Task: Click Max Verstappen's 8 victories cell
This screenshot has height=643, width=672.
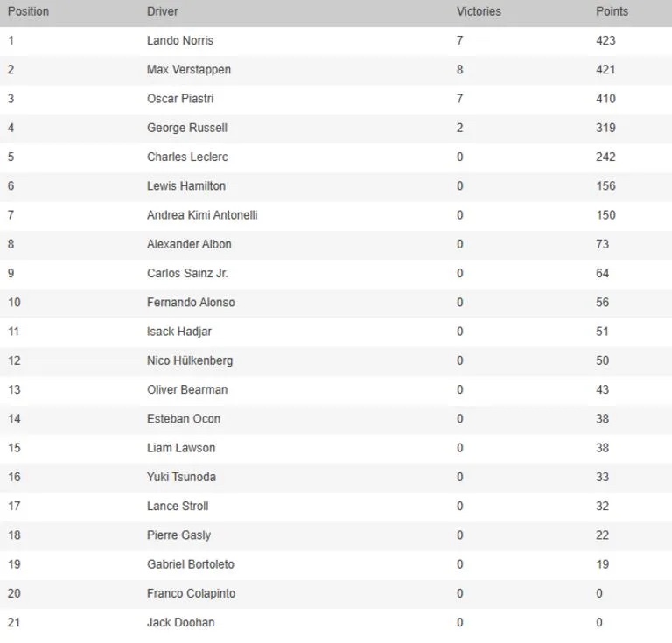Action: [460, 69]
